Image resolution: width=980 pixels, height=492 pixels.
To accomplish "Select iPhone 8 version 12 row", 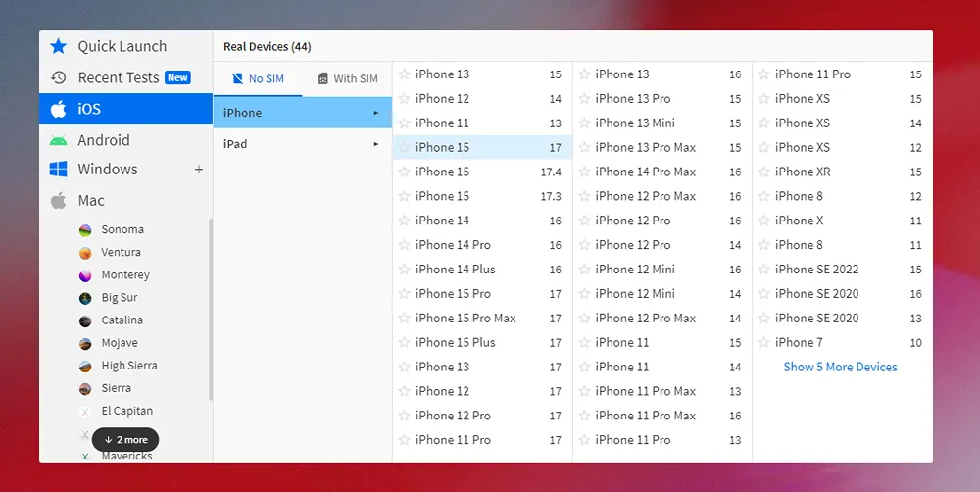I will (843, 196).
